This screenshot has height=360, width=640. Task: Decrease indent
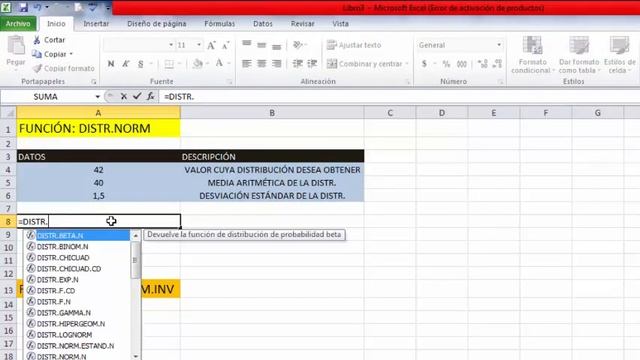(x=298, y=64)
